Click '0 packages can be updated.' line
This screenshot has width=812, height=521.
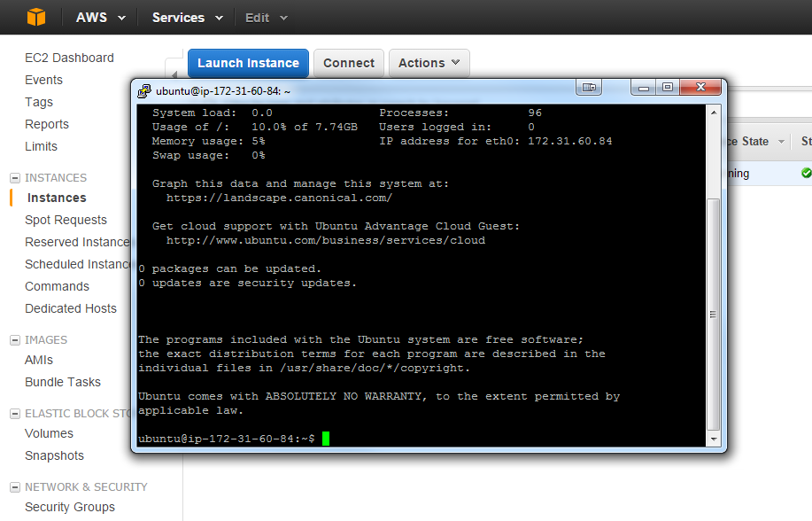tap(230, 268)
